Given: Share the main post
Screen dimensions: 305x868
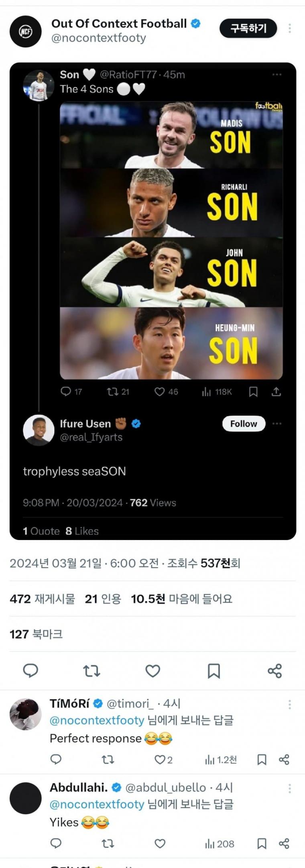Looking at the screenshot, I should click(274, 670).
